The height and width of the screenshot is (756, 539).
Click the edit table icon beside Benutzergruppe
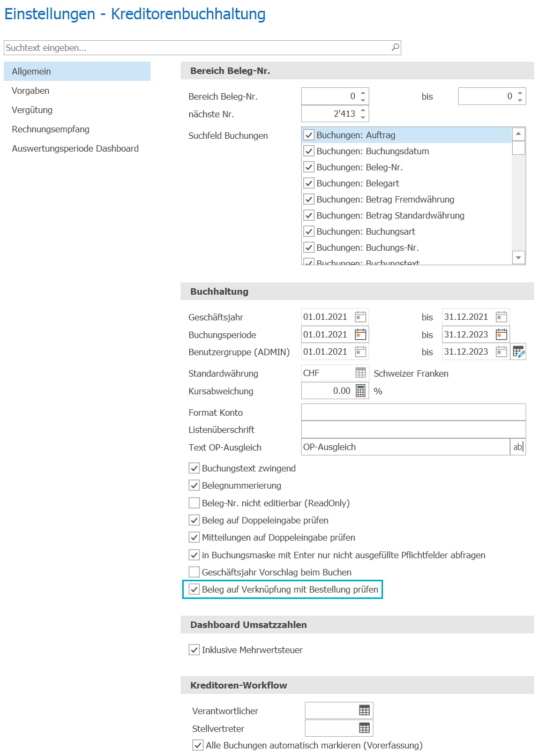pos(519,351)
